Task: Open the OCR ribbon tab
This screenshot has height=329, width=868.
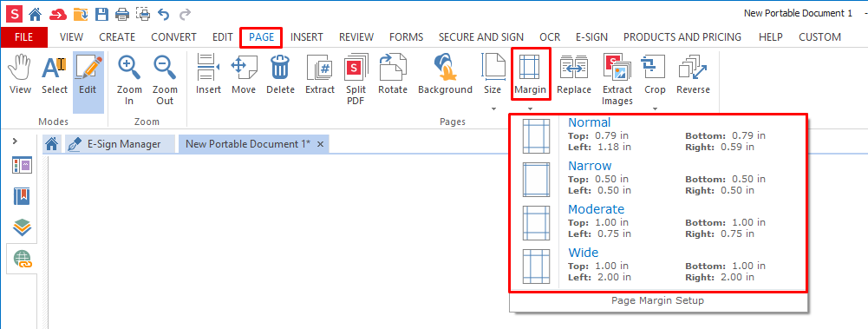Action: 550,37
